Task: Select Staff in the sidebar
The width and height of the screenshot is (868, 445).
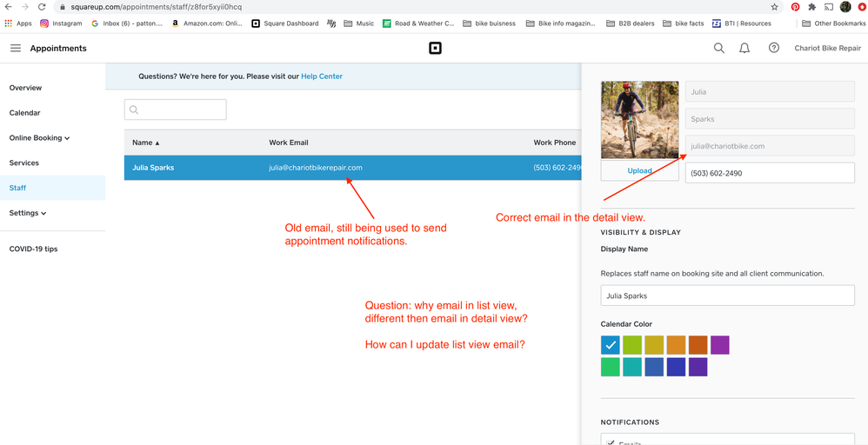Action: tap(52, 188)
